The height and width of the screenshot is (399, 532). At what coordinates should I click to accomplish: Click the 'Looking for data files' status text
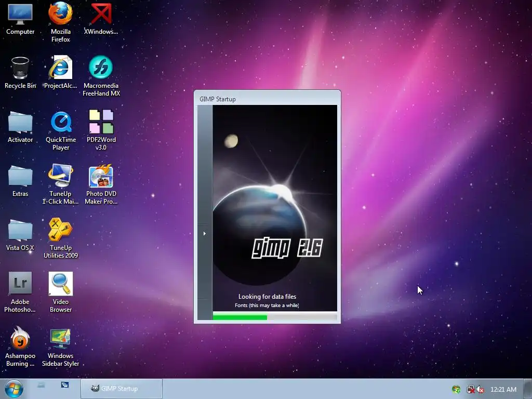pyautogui.click(x=268, y=297)
